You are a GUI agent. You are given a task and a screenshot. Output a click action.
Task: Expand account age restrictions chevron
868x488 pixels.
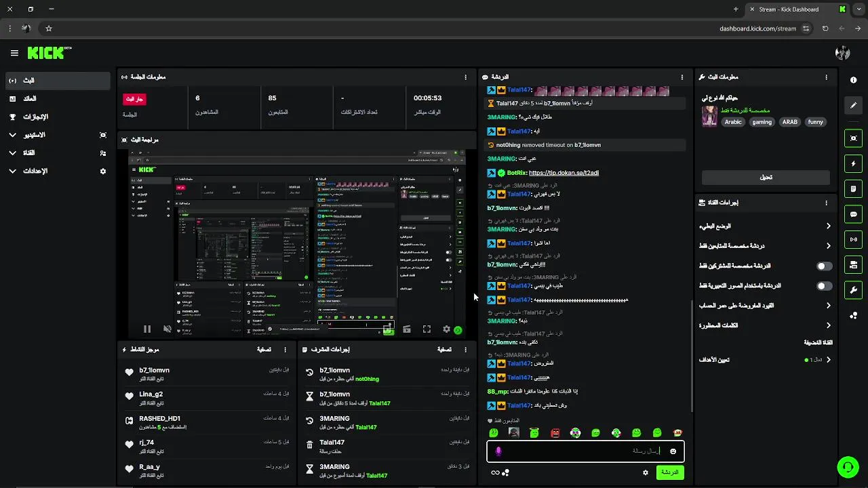point(828,306)
